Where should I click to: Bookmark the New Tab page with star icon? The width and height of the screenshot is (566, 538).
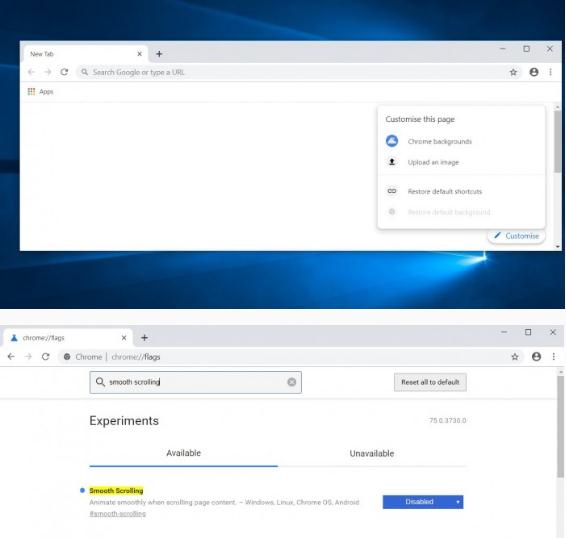tap(513, 73)
